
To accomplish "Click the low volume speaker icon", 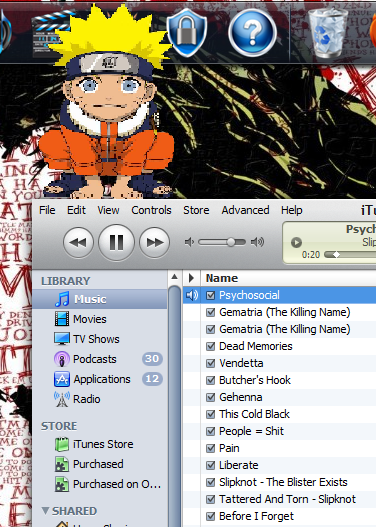I will coord(189,242).
